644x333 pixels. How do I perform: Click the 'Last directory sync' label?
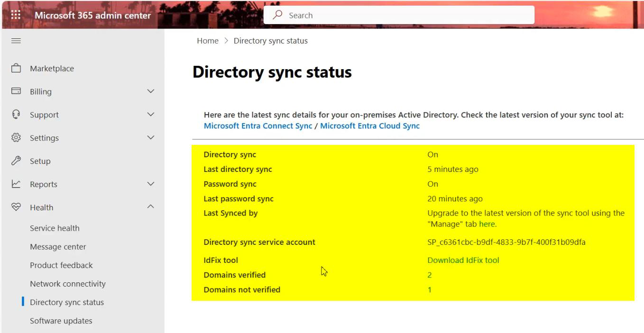(x=238, y=169)
